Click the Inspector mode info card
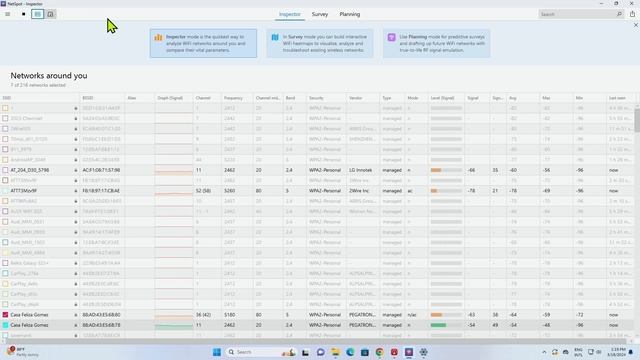This screenshot has width=640, height=360. (203, 43)
